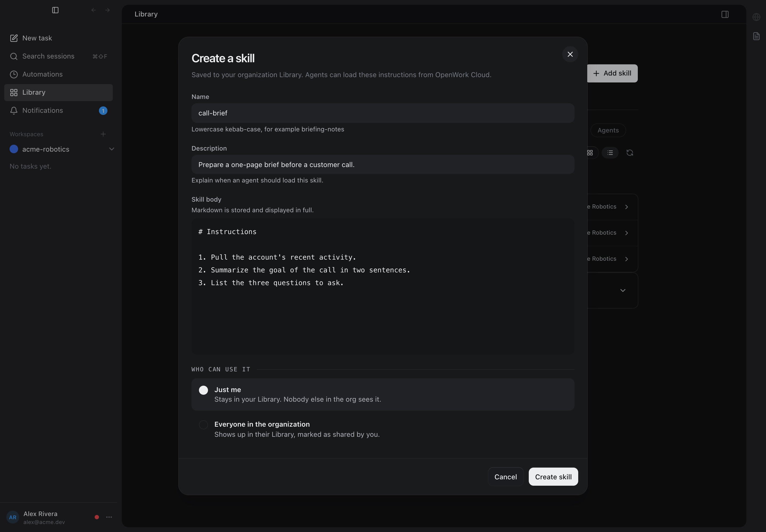
Task: Open Search sessions
Action: (x=58, y=56)
